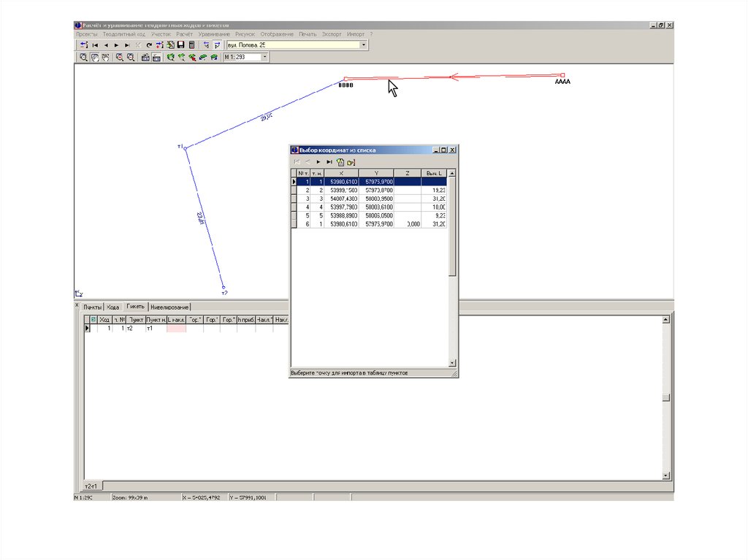Click the т2-т1 bottom sheet tab

coord(93,486)
